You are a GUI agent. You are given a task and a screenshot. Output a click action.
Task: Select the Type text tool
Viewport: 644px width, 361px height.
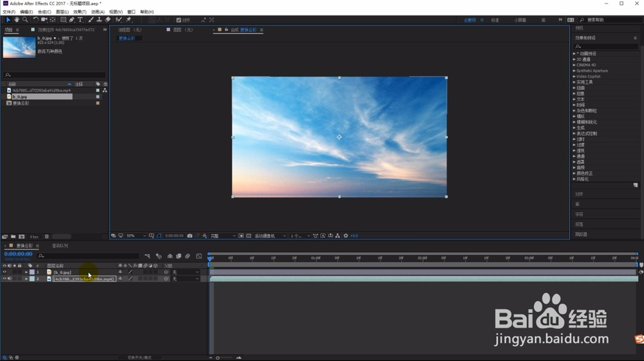(x=80, y=20)
